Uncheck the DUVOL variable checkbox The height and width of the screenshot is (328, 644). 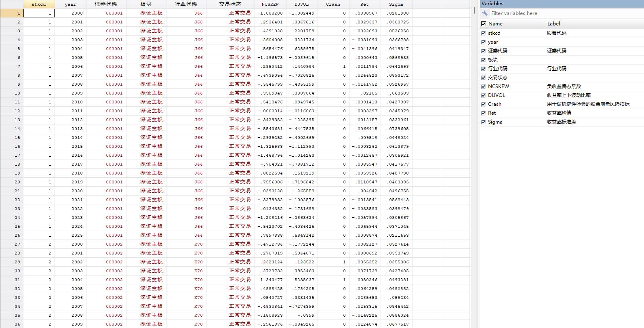tap(484, 95)
